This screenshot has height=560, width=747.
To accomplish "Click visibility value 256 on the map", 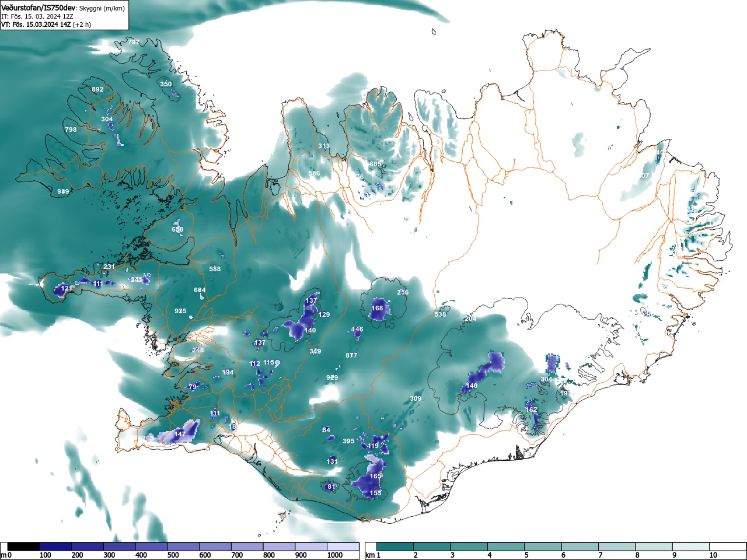I will pyautogui.click(x=403, y=292).
